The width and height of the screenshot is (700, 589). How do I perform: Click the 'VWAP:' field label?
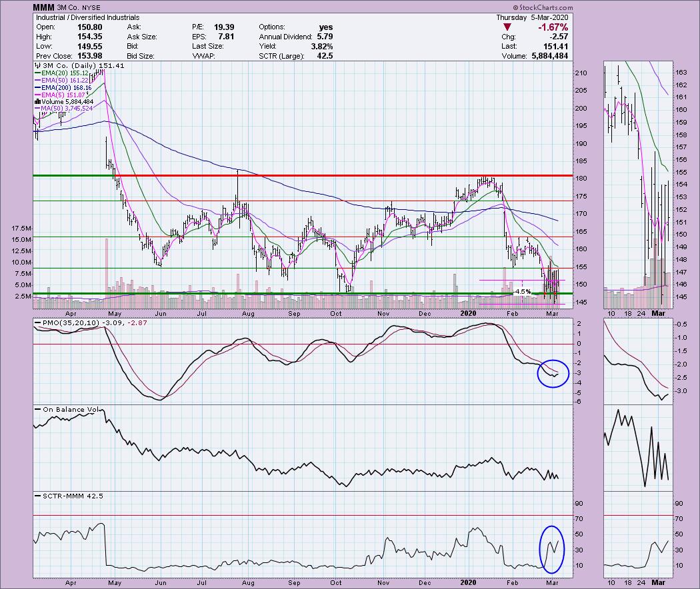[203, 56]
